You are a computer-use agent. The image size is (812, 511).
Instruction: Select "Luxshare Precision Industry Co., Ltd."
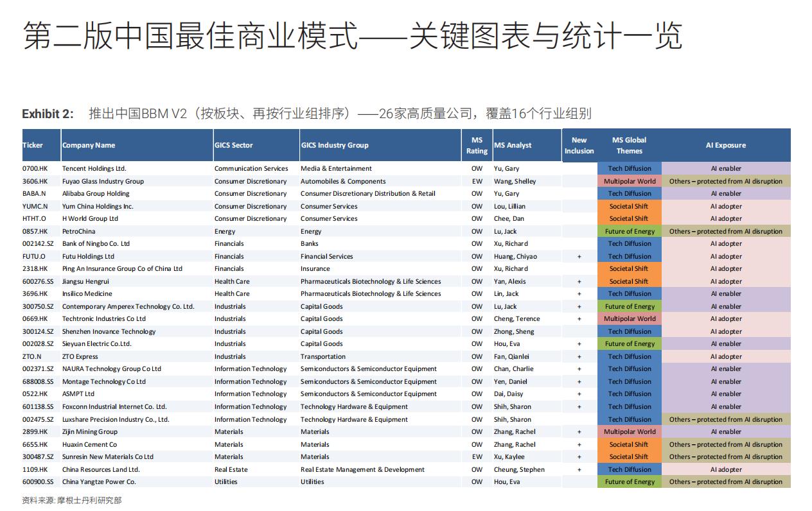116,419
